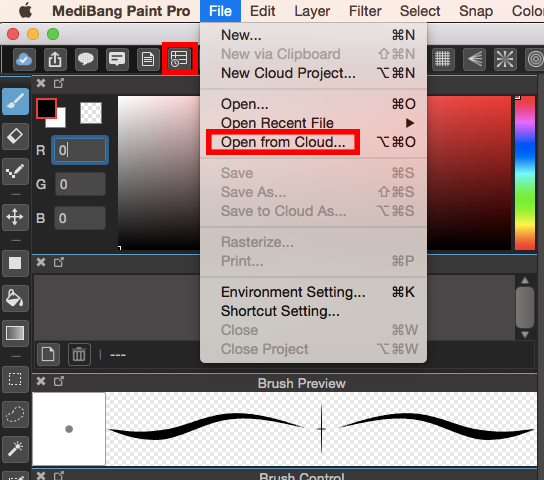Select the transparent color swatch
Screen dimensions: 544x480
coord(91,113)
